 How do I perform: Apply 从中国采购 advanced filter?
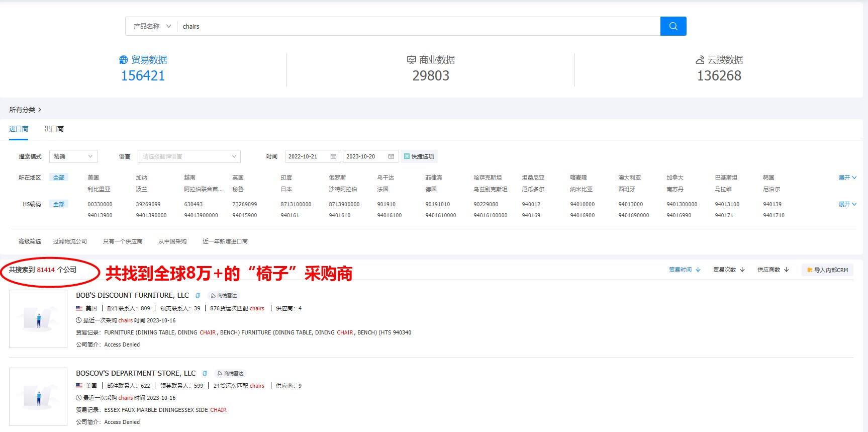pyautogui.click(x=172, y=241)
